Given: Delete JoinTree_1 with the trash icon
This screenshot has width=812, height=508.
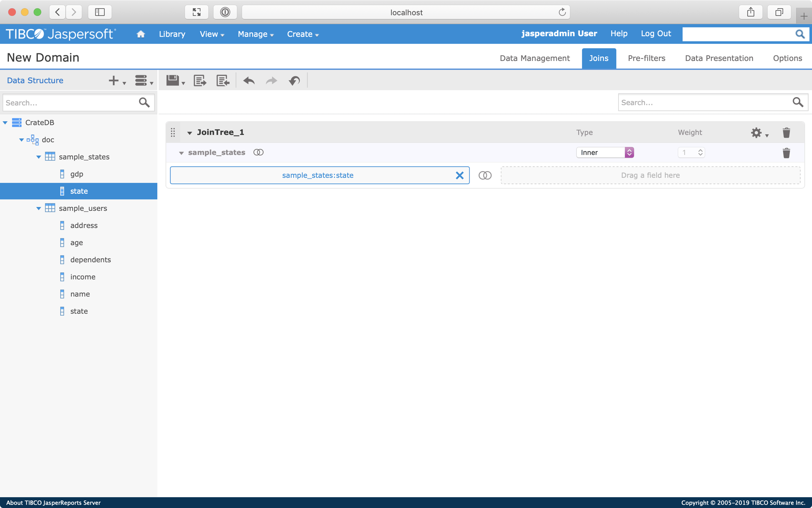Looking at the screenshot, I should point(786,132).
